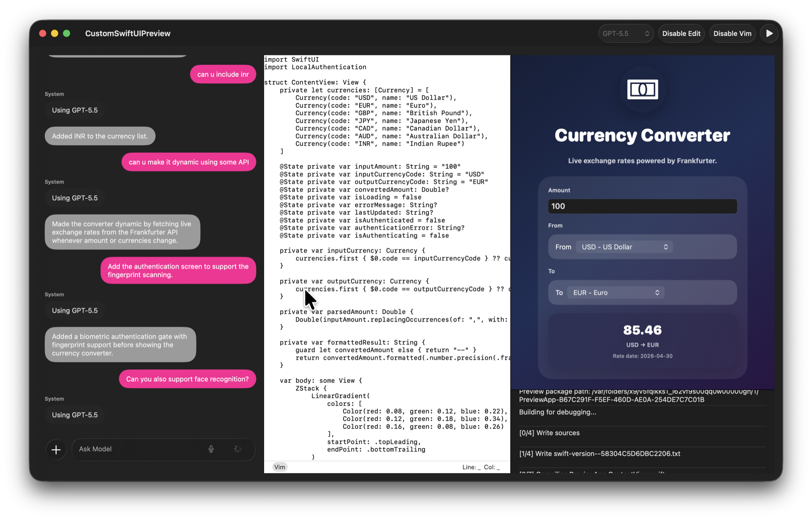Click the 'Added a biometric authentication gate' reply
The width and height of the screenshot is (812, 520).
pyautogui.click(x=120, y=344)
